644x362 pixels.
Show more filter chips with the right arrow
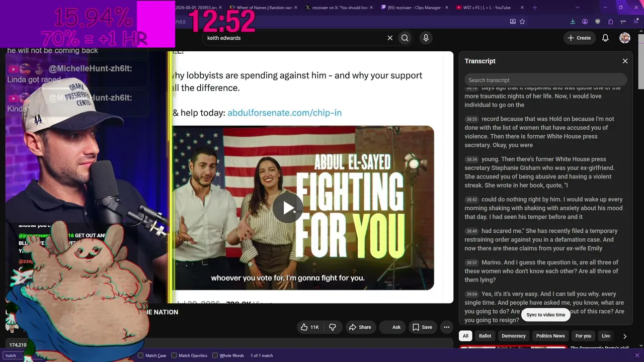tap(625, 336)
